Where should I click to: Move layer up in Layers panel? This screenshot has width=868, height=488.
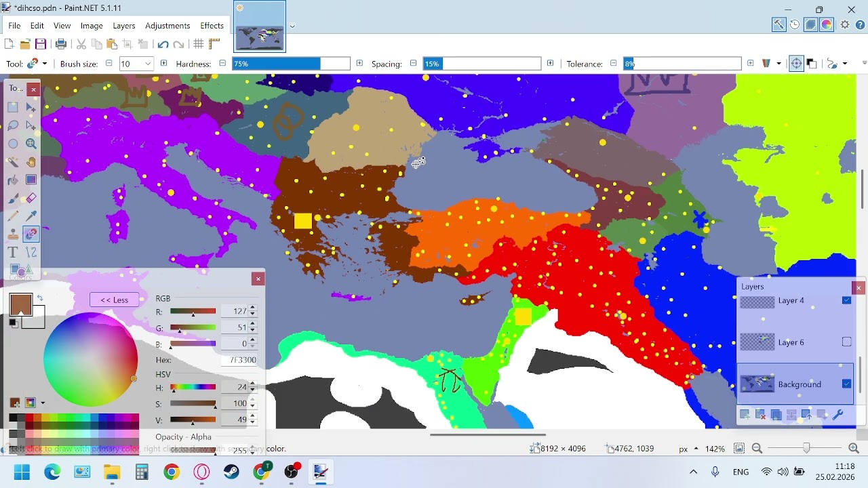807,415
